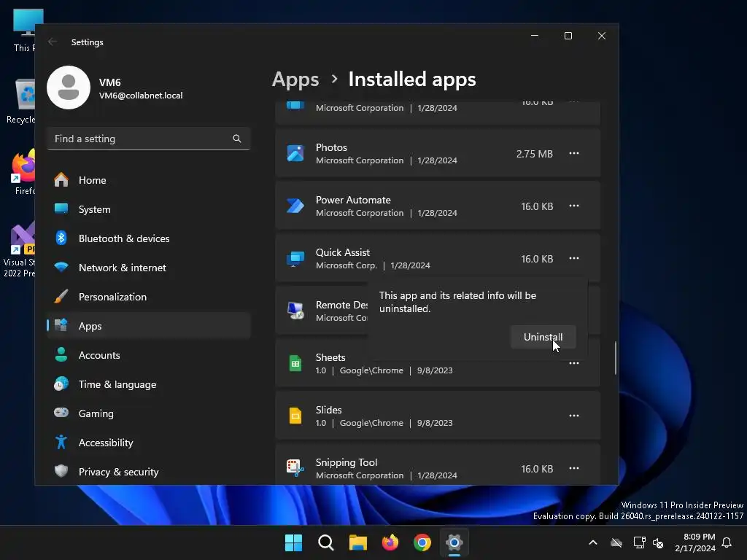Go to Home in Settings sidebar
Image resolution: width=747 pixels, height=560 pixels.
(x=149, y=180)
